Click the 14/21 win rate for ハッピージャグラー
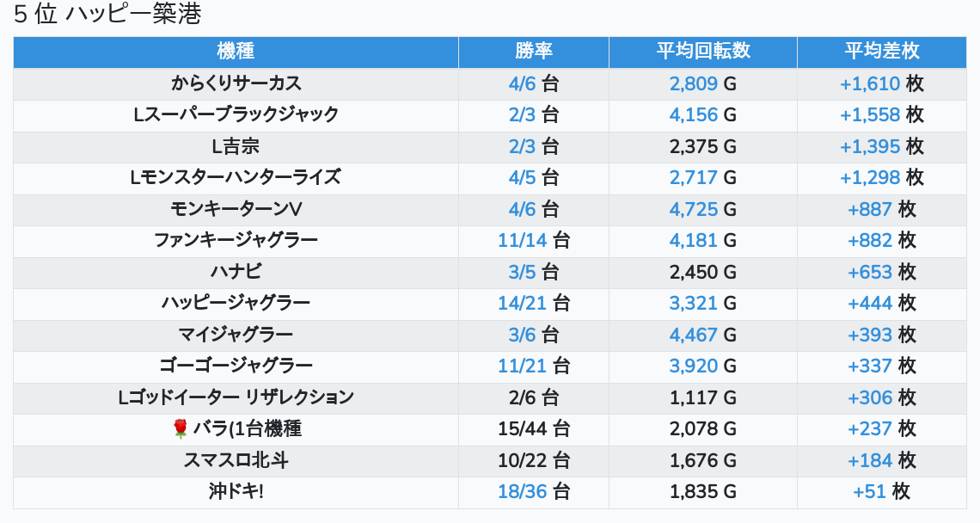 click(x=523, y=303)
